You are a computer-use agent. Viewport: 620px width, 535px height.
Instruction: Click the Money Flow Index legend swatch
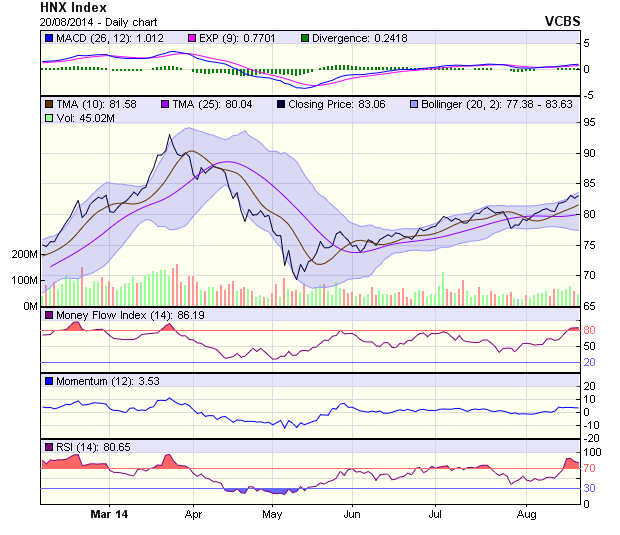(48, 315)
